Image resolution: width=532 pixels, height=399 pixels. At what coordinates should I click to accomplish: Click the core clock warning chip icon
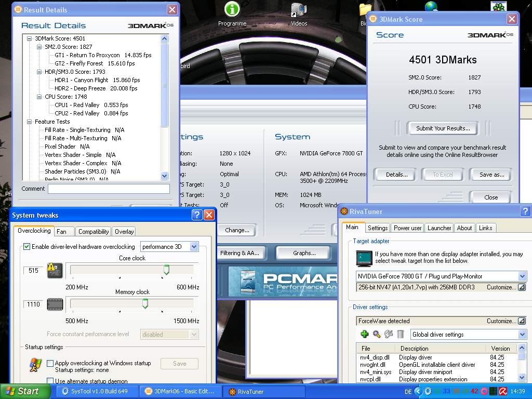(55, 270)
